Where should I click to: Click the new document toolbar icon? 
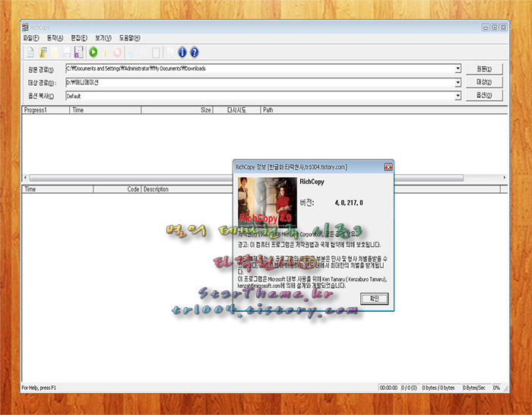point(30,52)
